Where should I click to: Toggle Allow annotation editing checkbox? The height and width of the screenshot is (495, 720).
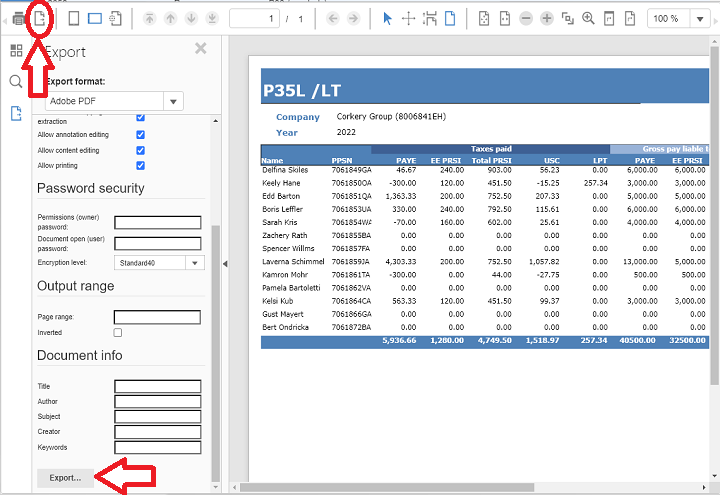click(140, 133)
